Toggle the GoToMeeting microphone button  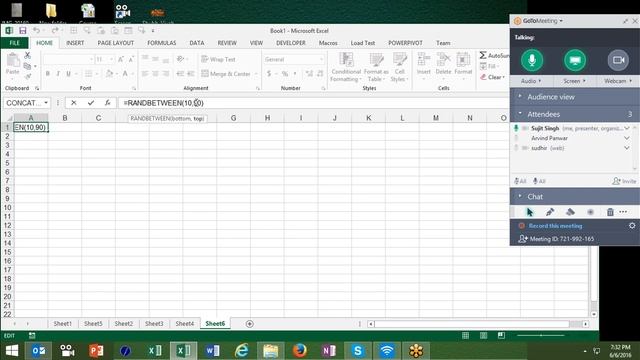coord(532,60)
